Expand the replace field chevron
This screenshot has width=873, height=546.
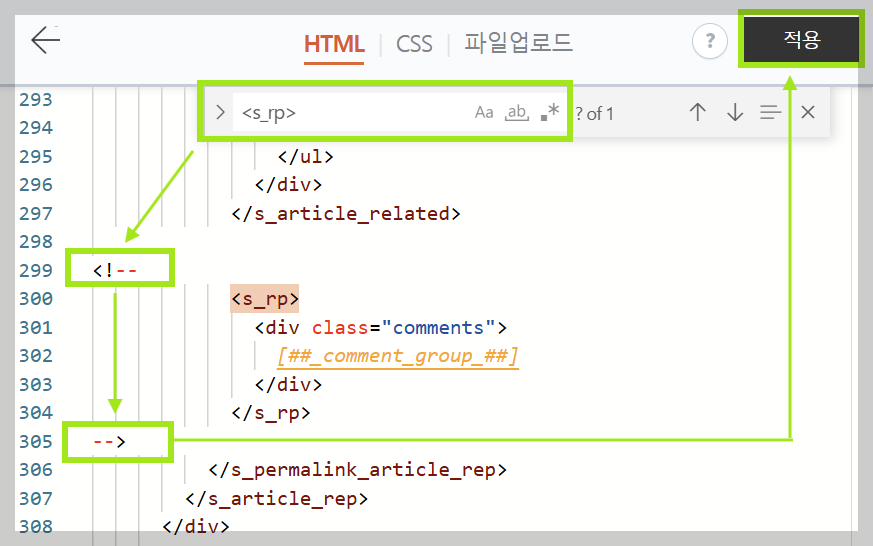pyautogui.click(x=220, y=112)
